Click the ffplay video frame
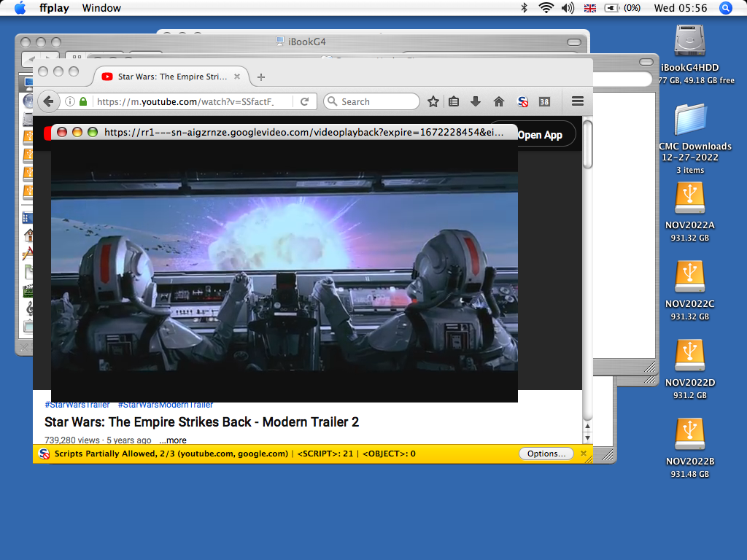This screenshot has height=560, width=747. pyautogui.click(x=285, y=271)
